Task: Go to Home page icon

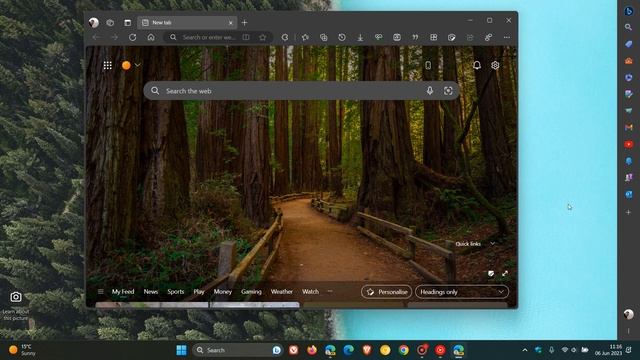Action: point(151,37)
